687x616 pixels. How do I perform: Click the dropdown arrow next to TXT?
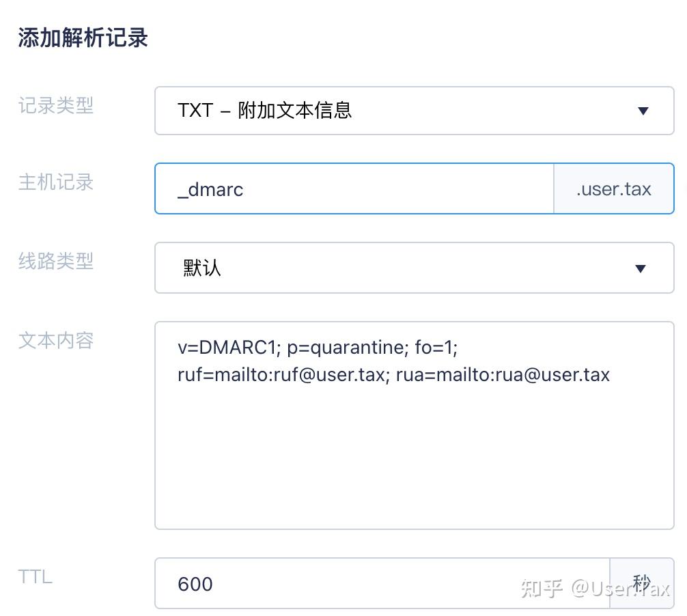(x=642, y=111)
